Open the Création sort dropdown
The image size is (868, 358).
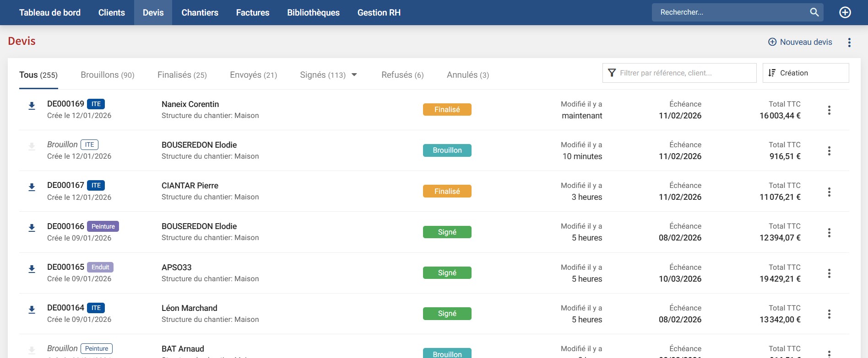point(805,73)
